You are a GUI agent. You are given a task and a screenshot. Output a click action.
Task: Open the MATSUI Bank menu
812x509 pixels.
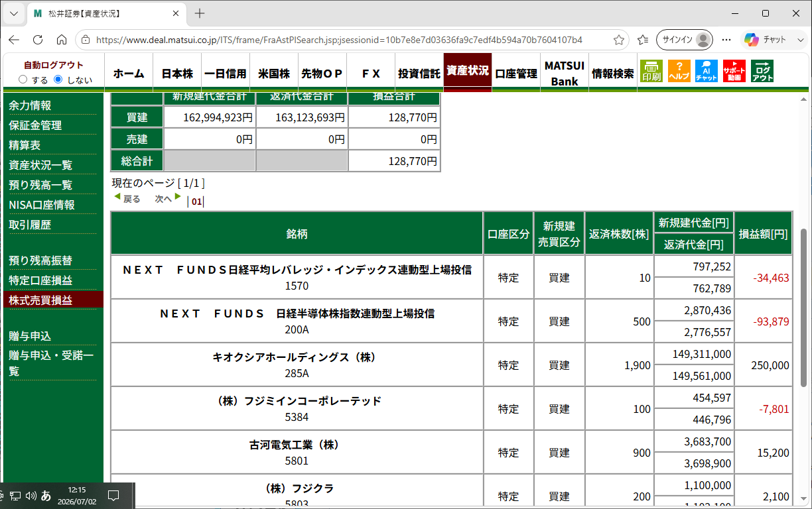coord(565,73)
